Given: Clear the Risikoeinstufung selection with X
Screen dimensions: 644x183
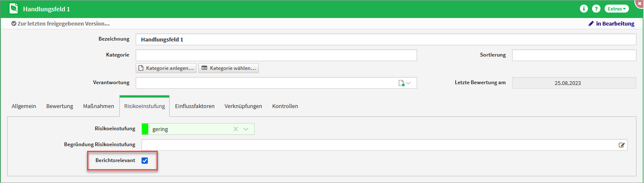Looking at the screenshot, I should coord(236,129).
